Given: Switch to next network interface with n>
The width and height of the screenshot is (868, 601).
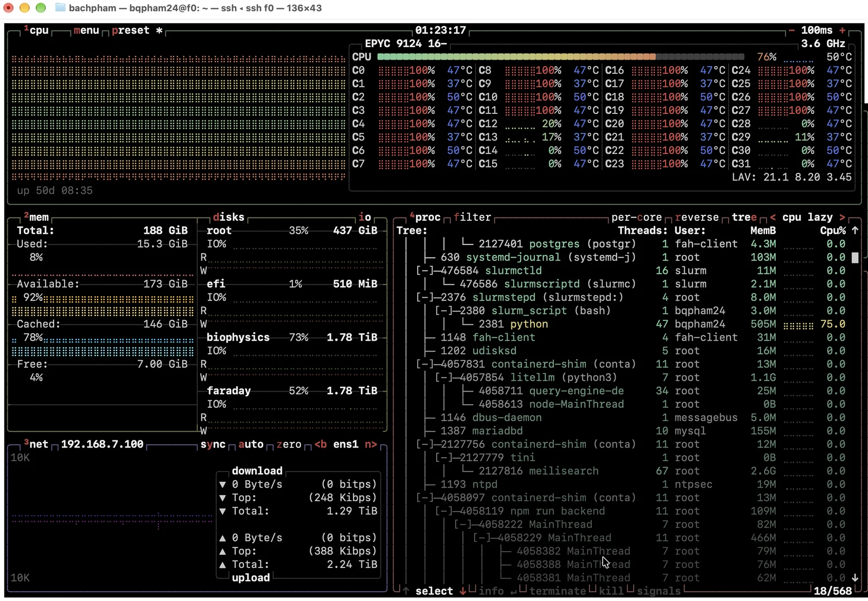Looking at the screenshot, I should [x=371, y=444].
